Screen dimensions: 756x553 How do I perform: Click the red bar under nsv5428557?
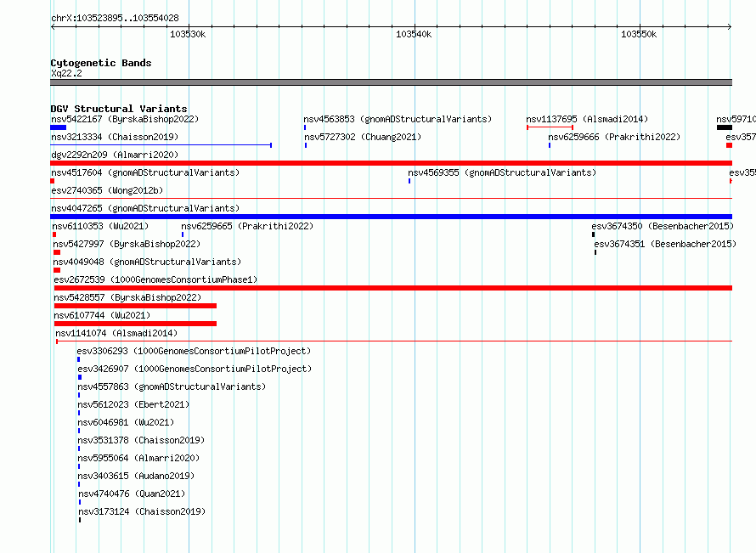click(x=135, y=306)
